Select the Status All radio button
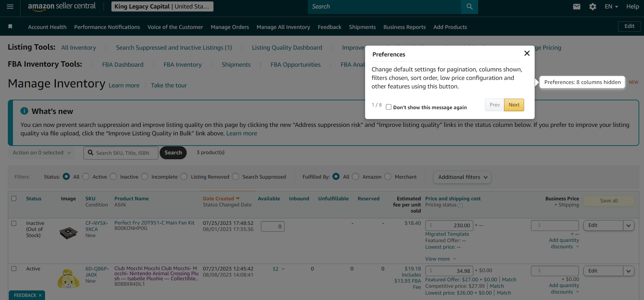This screenshot has width=644, height=300. [66, 176]
